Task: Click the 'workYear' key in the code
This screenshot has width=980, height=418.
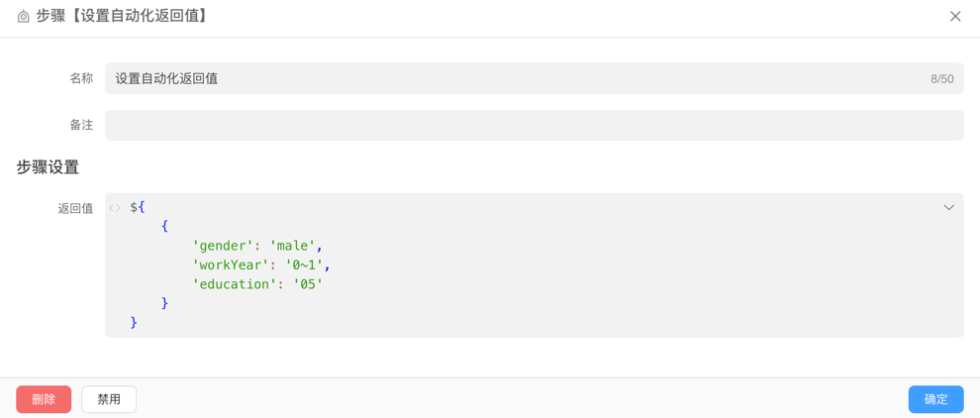Action: [x=231, y=264]
